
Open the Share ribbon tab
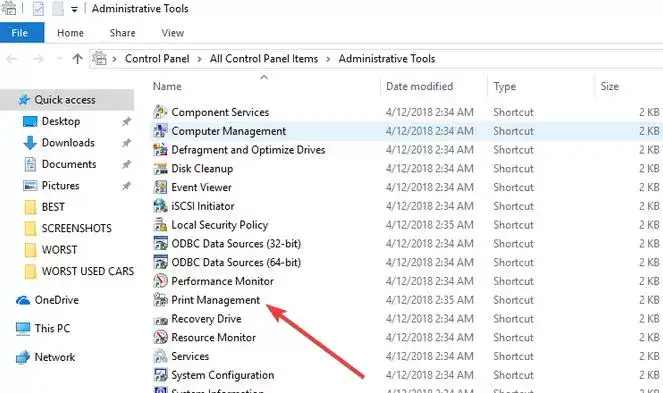123,33
